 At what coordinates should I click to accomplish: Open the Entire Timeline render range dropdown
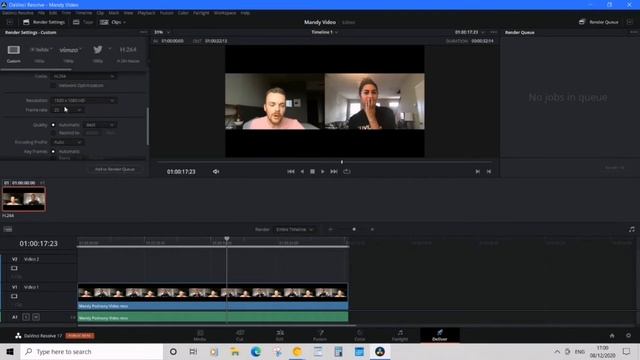tap(294, 229)
